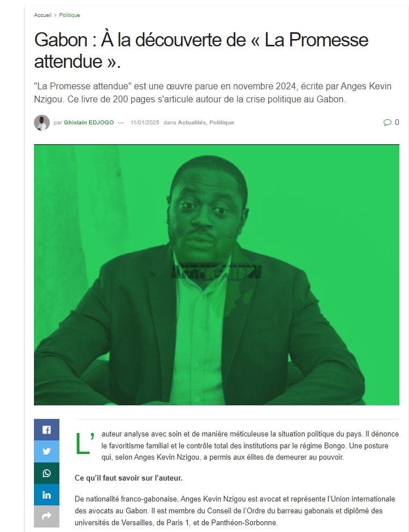Open Politique category beside Actualités

pos(222,123)
